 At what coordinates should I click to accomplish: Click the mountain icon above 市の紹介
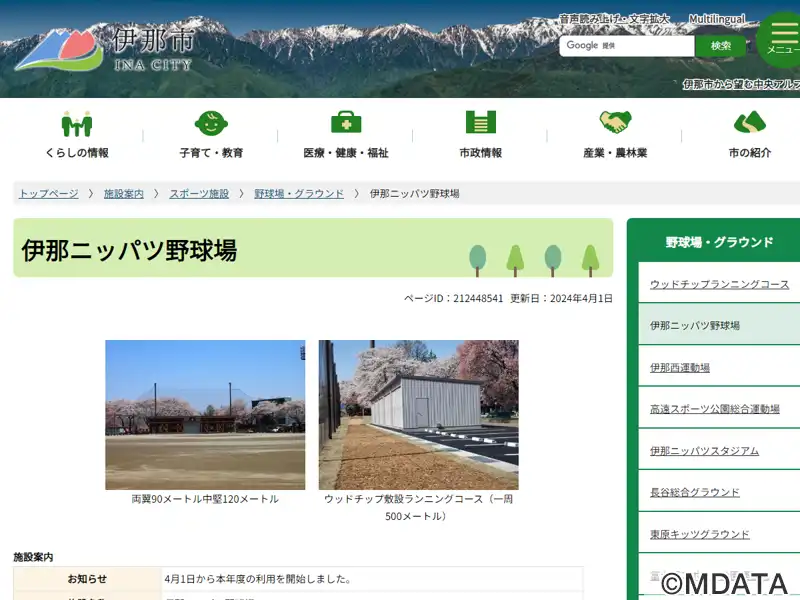[749, 122]
